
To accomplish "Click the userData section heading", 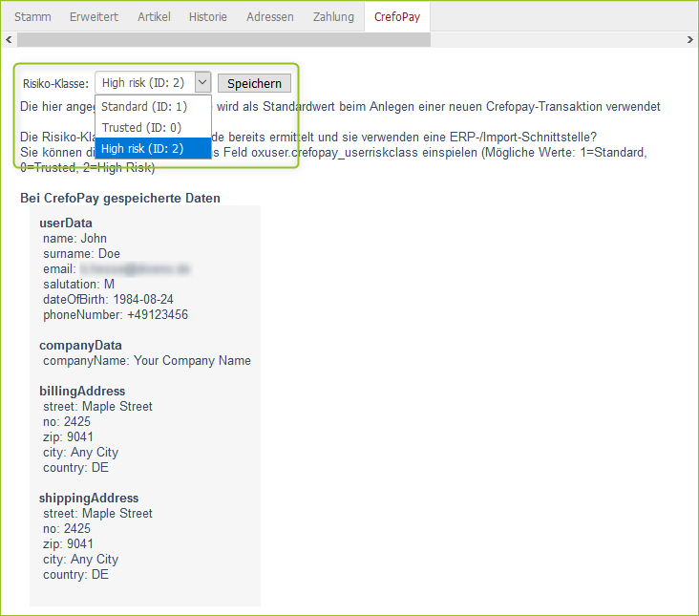I will coord(66,223).
